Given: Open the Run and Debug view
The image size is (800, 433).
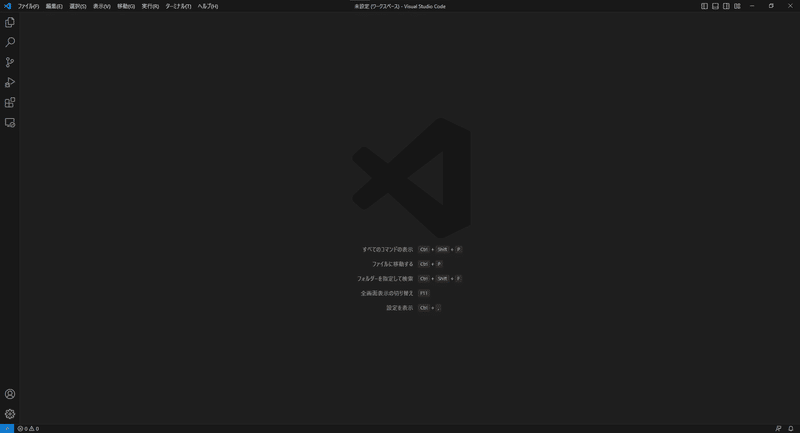Looking at the screenshot, I should coord(10,83).
